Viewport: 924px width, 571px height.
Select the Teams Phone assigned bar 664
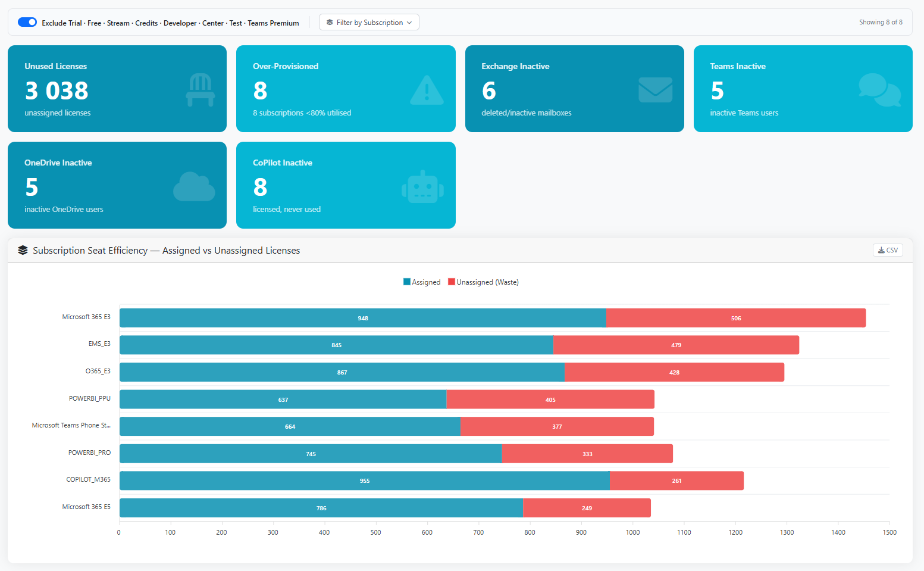tap(290, 426)
